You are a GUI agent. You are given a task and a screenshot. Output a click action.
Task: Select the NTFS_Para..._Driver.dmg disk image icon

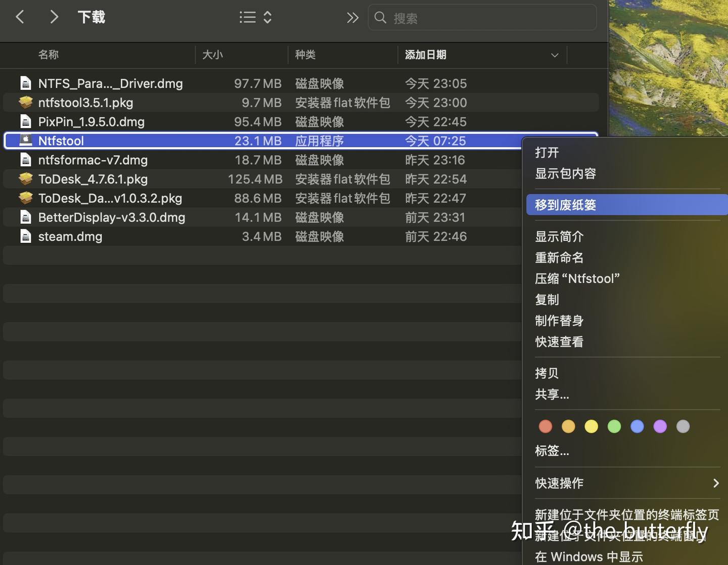[x=25, y=83]
